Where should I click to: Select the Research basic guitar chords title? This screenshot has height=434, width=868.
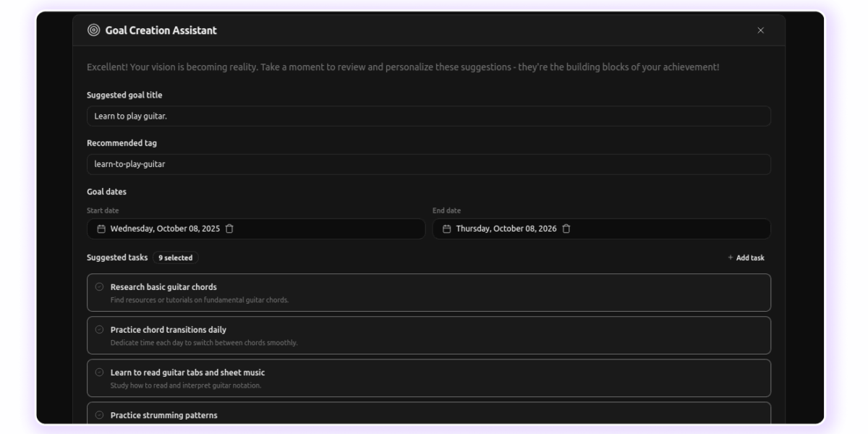click(163, 287)
